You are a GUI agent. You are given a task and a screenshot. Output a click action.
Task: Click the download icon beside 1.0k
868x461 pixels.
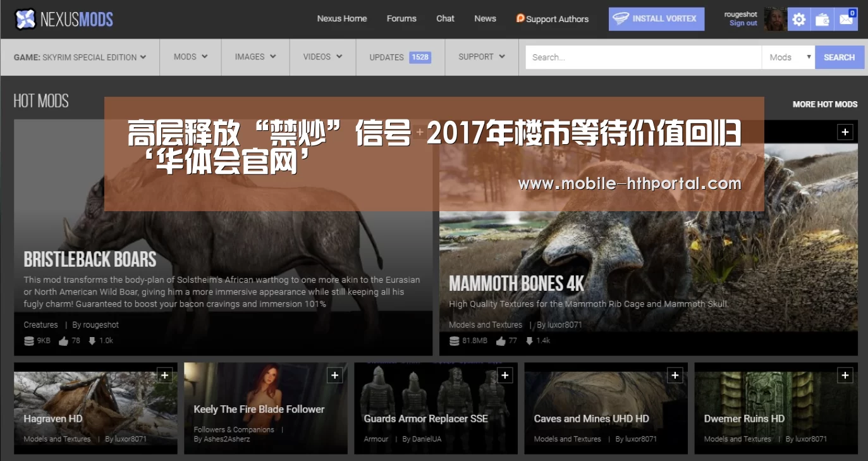92,341
